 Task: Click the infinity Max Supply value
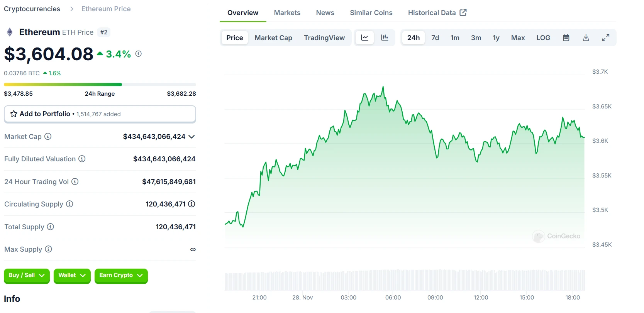click(x=193, y=250)
